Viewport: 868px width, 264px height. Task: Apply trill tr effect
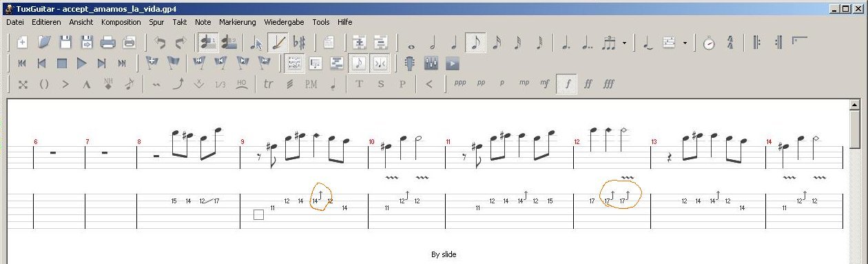(269, 84)
